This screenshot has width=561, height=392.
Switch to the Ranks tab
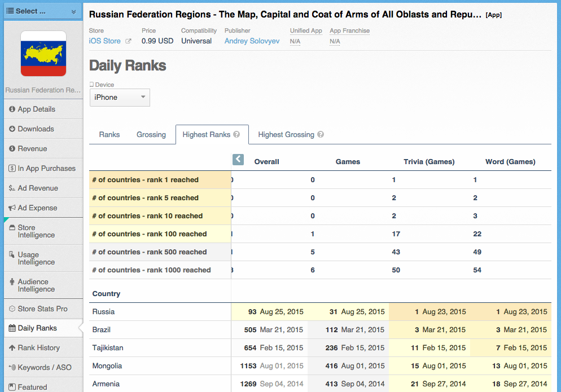click(x=109, y=135)
